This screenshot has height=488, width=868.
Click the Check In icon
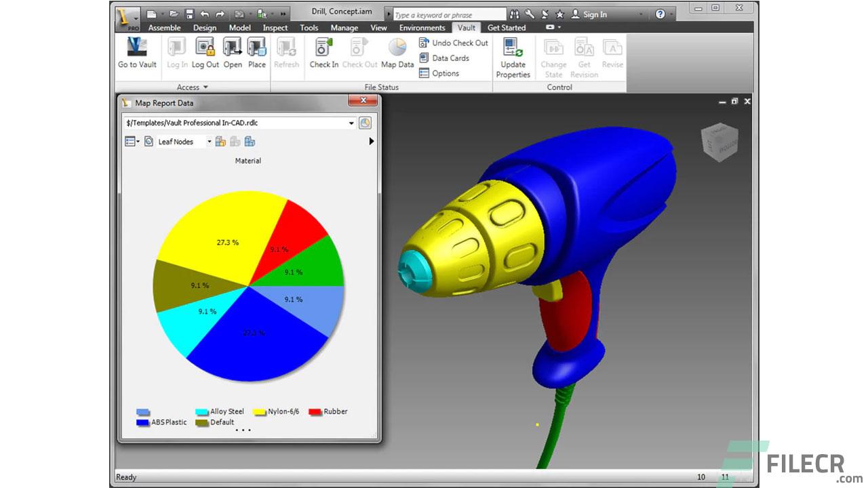point(323,47)
